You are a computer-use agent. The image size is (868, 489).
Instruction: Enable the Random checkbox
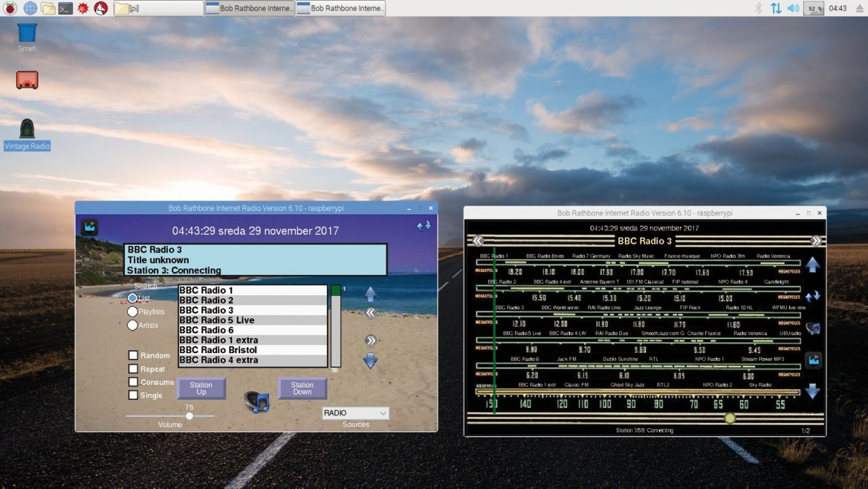(x=133, y=355)
